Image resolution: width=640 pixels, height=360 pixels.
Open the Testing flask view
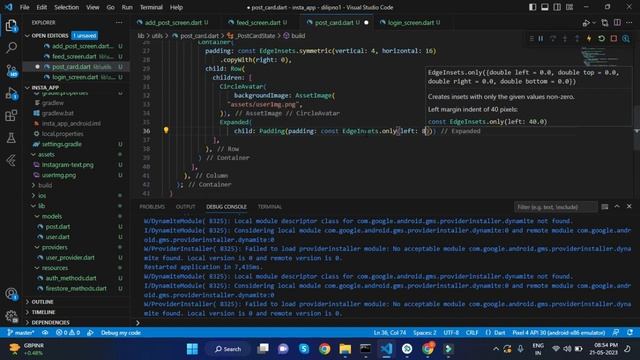point(11,138)
